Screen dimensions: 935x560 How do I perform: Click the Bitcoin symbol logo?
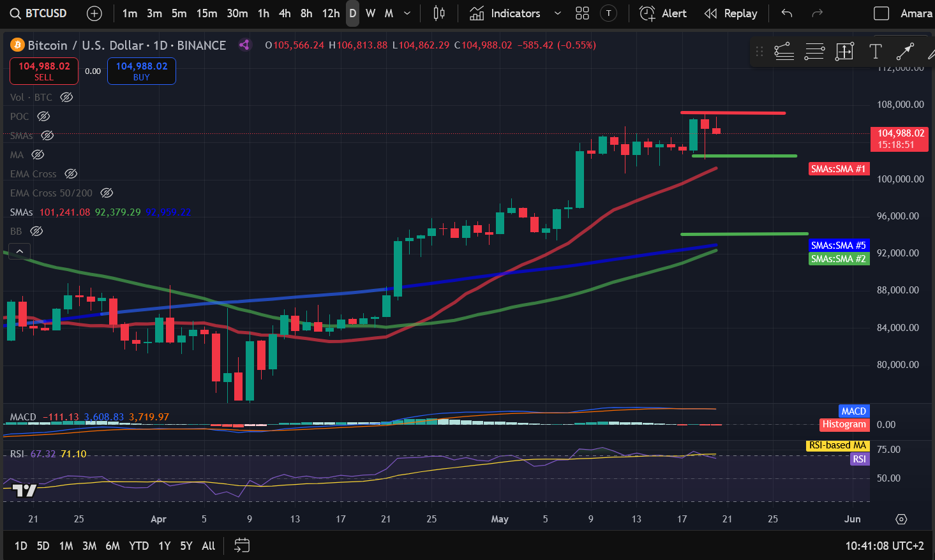pos(17,45)
